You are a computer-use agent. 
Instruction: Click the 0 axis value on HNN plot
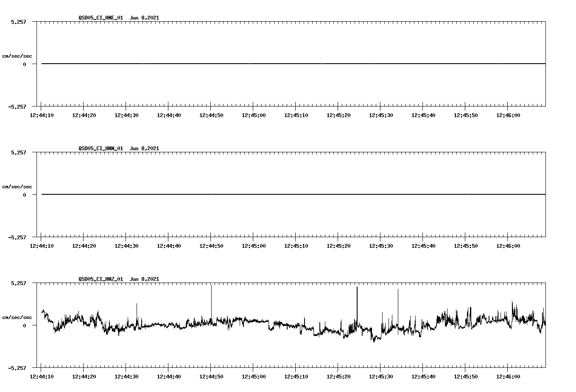pyautogui.click(x=25, y=195)
